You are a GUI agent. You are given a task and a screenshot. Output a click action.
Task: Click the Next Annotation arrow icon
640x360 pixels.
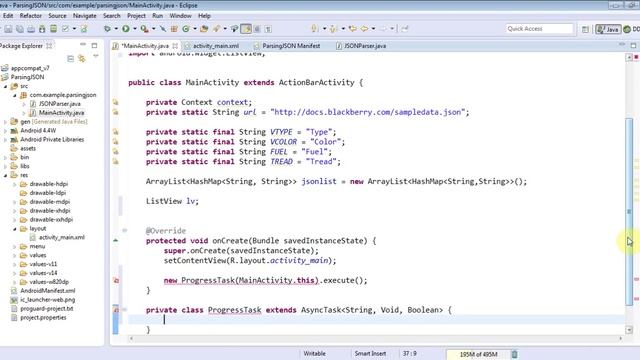tap(315, 29)
